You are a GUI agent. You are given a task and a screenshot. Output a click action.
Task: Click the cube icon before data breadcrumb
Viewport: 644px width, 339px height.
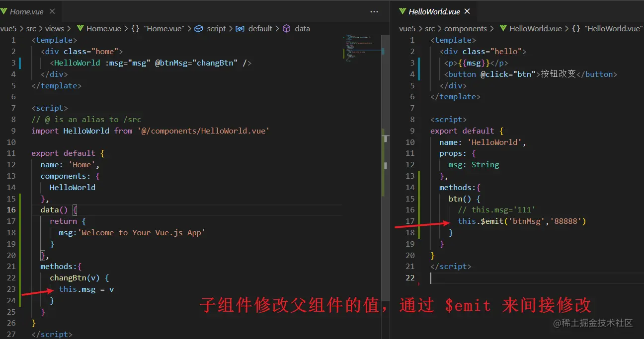(x=287, y=29)
